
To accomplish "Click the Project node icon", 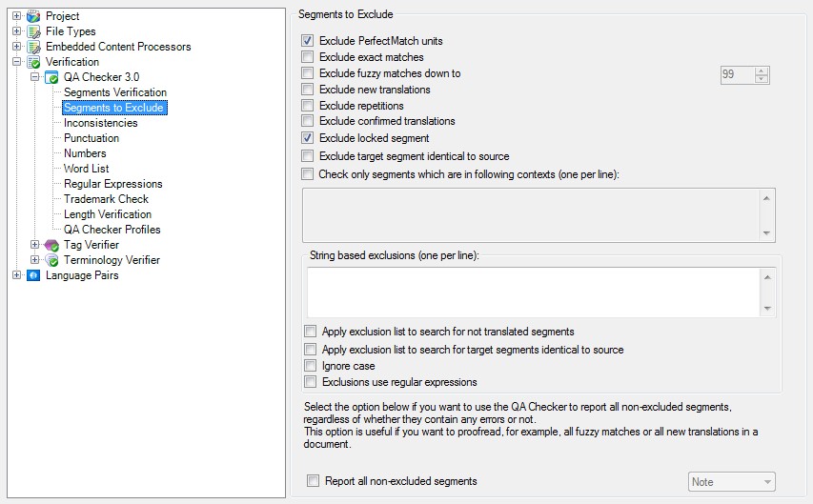I will [x=34, y=16].
